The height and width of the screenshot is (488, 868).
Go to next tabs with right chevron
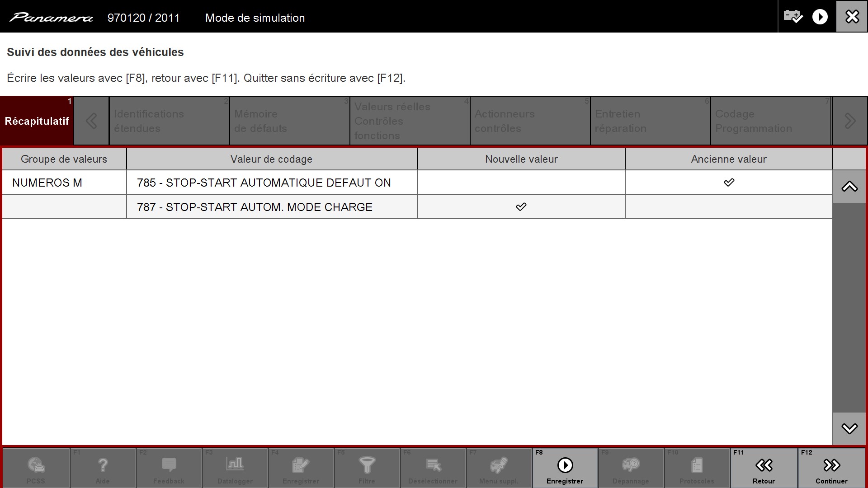tap(850, 121)
